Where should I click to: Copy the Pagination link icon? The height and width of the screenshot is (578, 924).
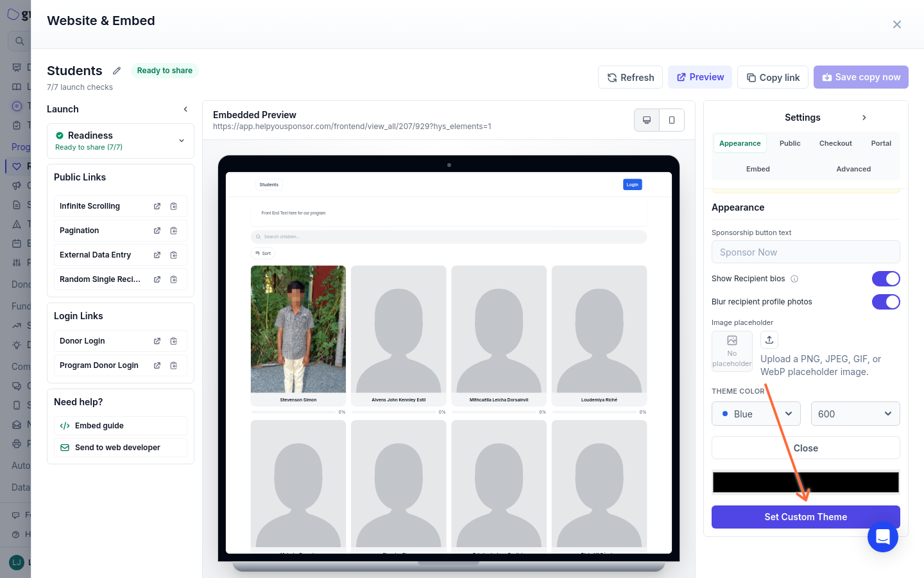pos(174,231)
